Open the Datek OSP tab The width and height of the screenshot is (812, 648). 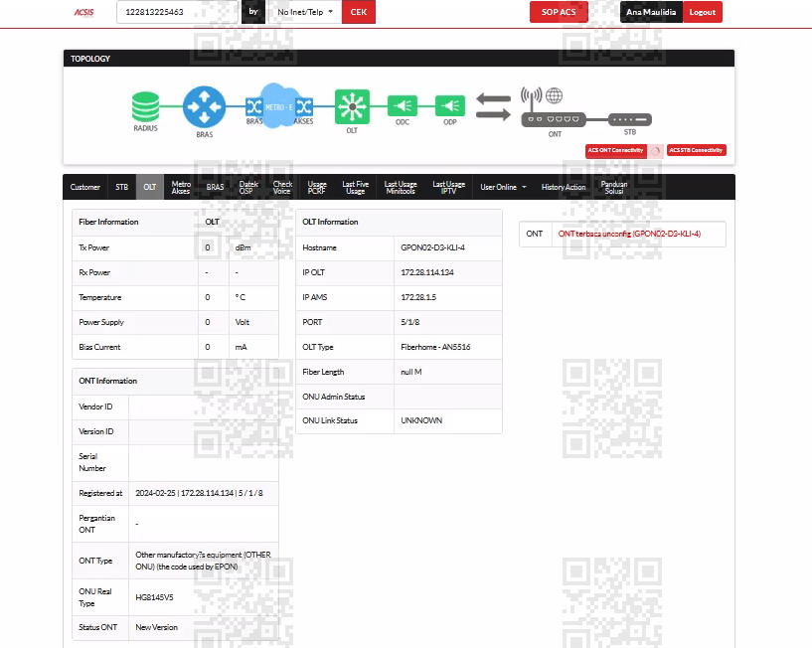click(248, 187)
